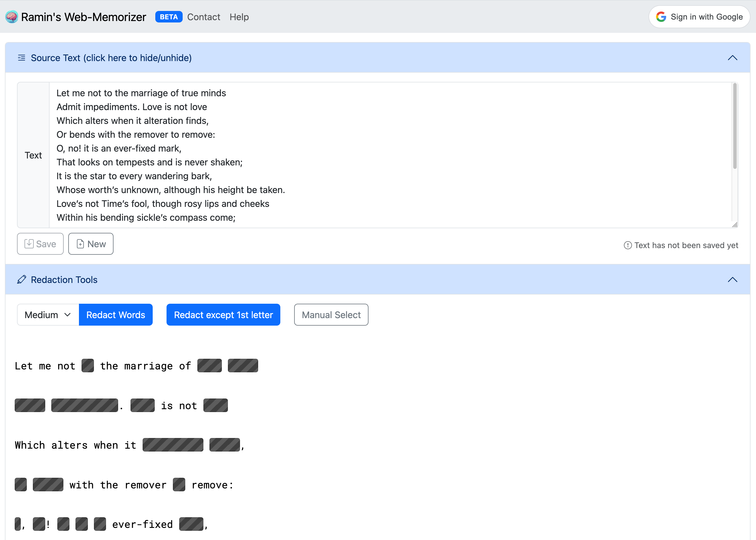Collapse the Redaction Tools section chevron
The width and height of the screenshot is (756, 540).
coord(732,280)
